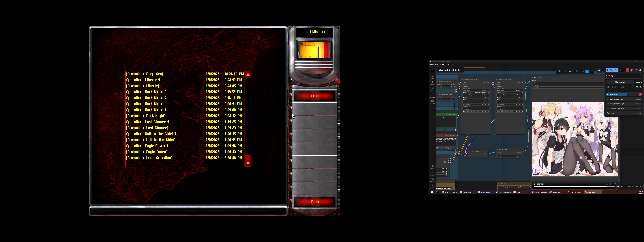The image size is (644, 242).
Task: Click the node info icon
Action: point(565,71)
